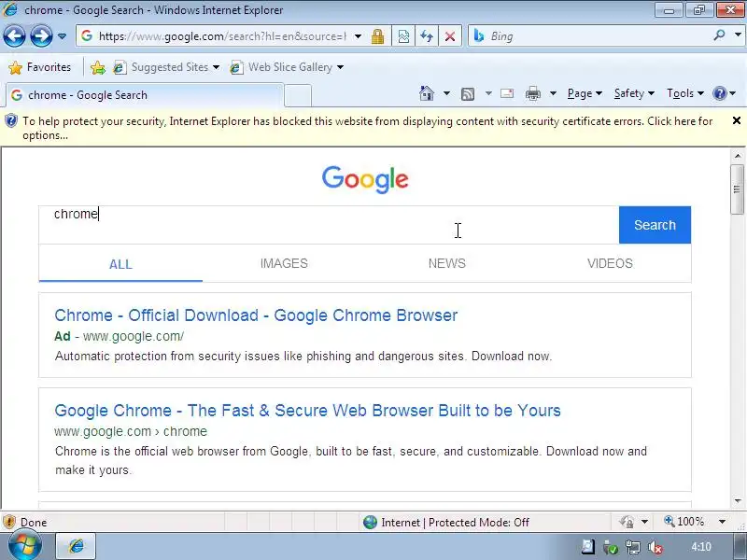The image size is (747, 560).
Task: Open Google Chrome Fast & Secure result link
Action: click(307, 411)
